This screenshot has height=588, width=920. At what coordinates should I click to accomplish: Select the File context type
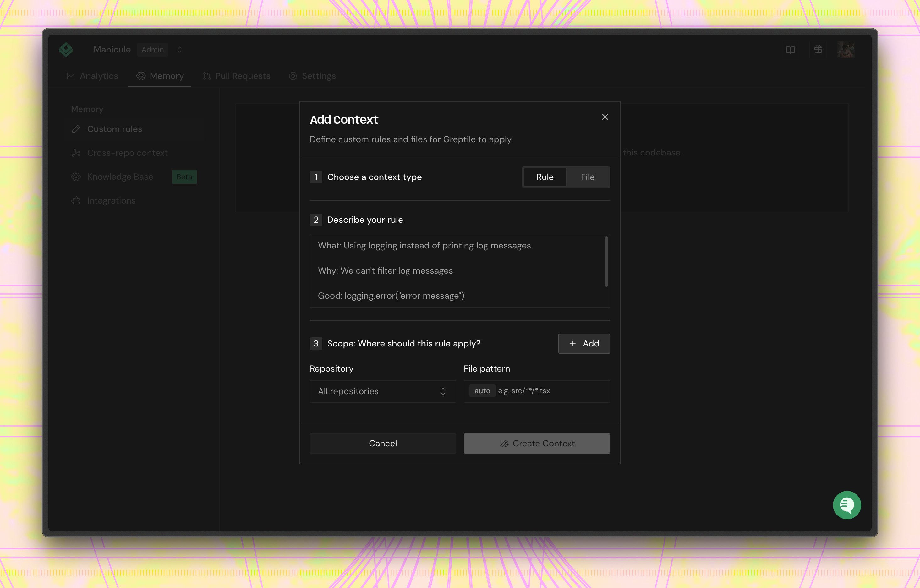[x=588, y=177]
